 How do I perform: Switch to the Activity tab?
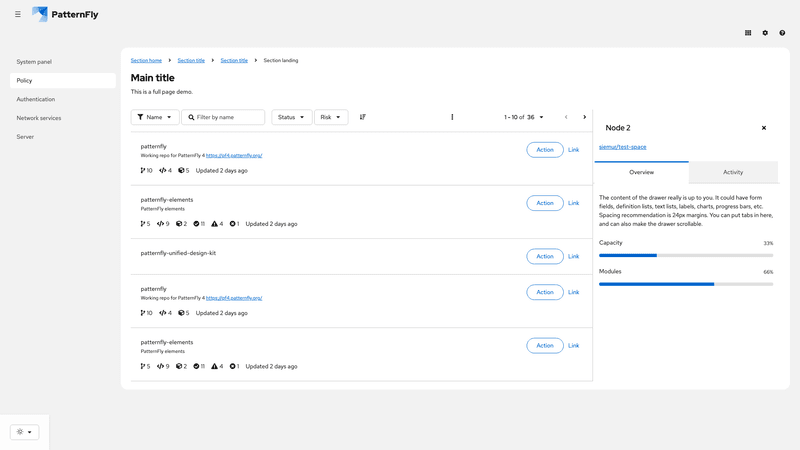tap(733, 172)
